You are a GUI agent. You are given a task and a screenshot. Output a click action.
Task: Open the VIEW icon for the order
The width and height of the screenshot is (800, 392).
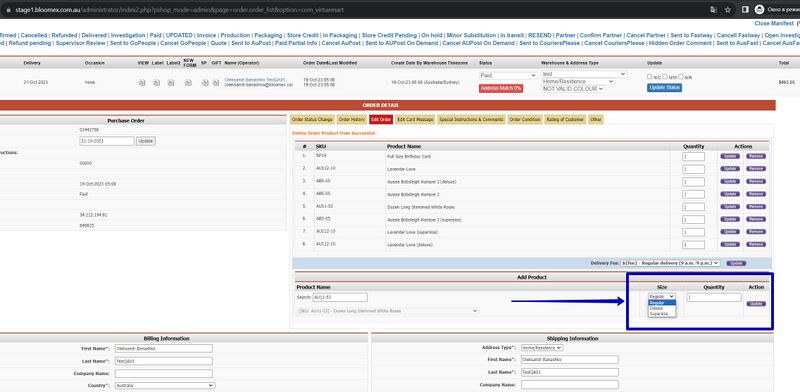coord(142,83)
